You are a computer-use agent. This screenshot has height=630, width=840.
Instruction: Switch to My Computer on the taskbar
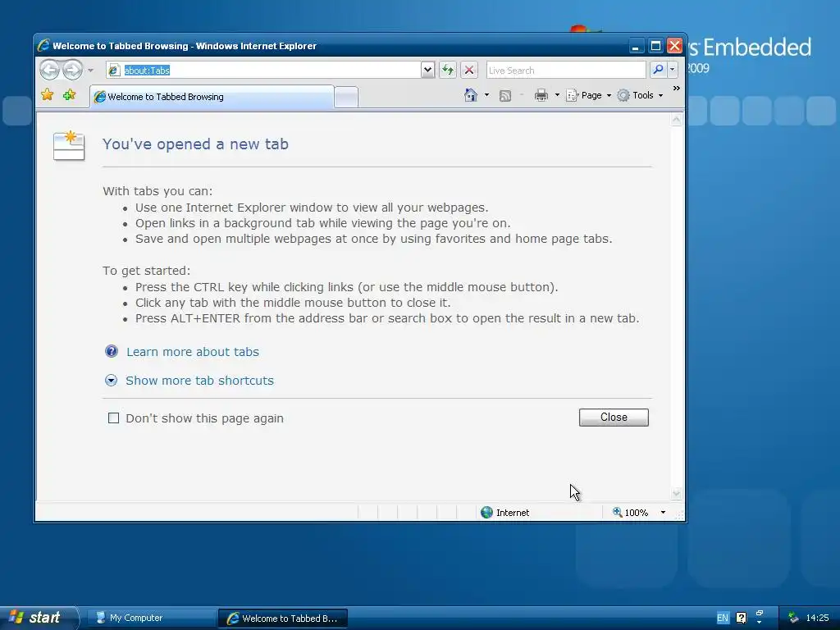coord(152,618)
